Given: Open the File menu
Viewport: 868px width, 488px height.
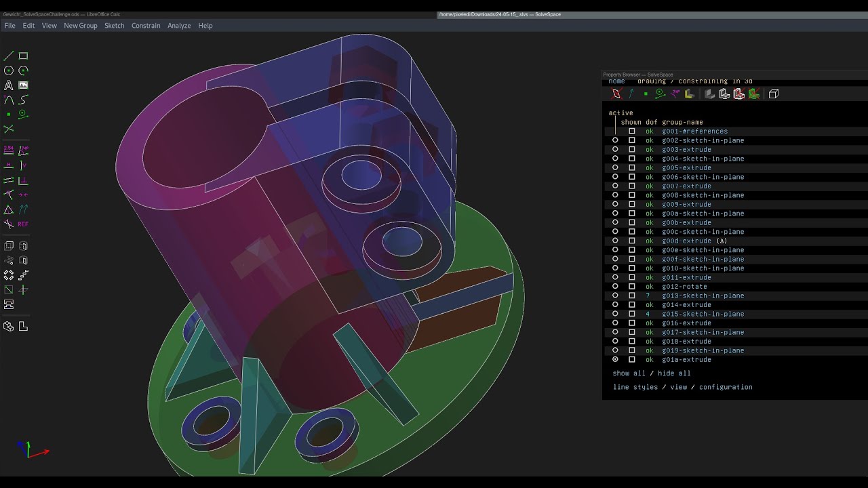Looking at the screenshot, I should pos(9,26).
